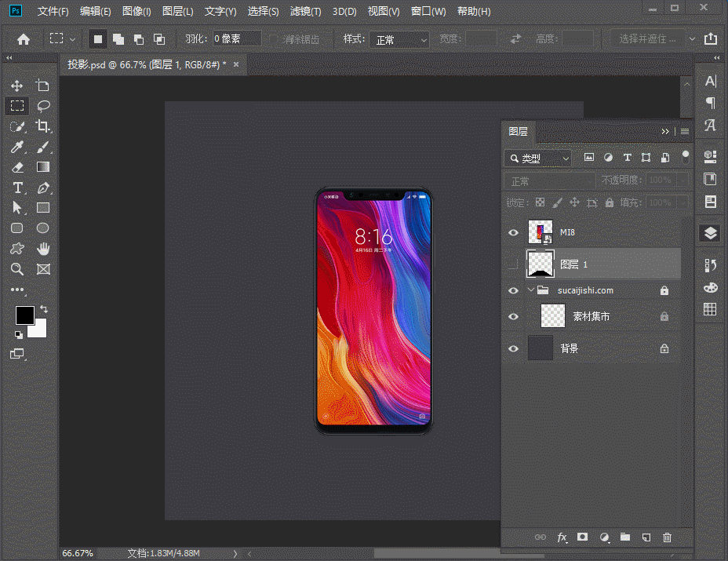
Task: Select the Ellipse tool
Action: coord(42,228)
